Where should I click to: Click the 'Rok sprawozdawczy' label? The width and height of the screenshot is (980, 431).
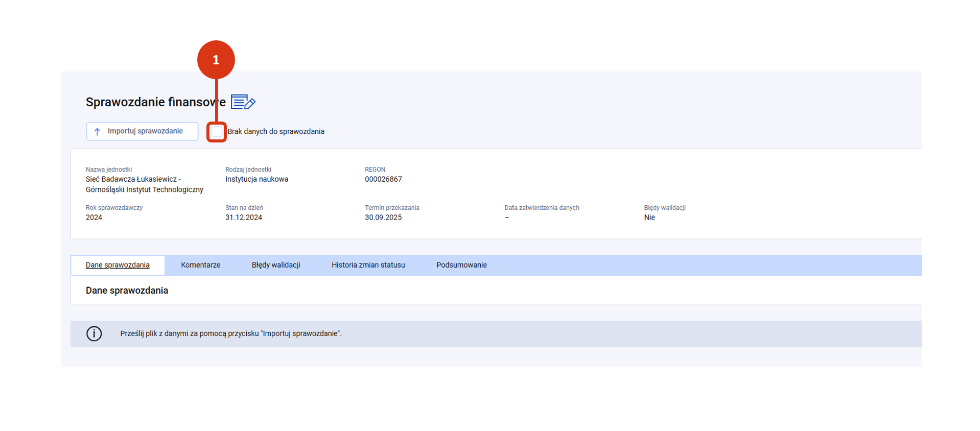[114, 208]
